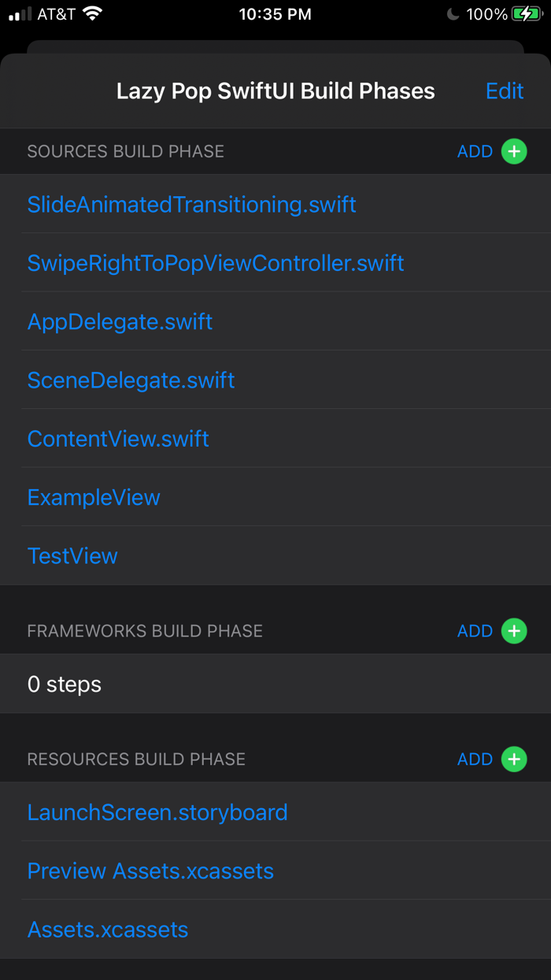551x980 pixels.
Task: Open LaunchScreen.storyboard
Action: [x=157, y=812]
